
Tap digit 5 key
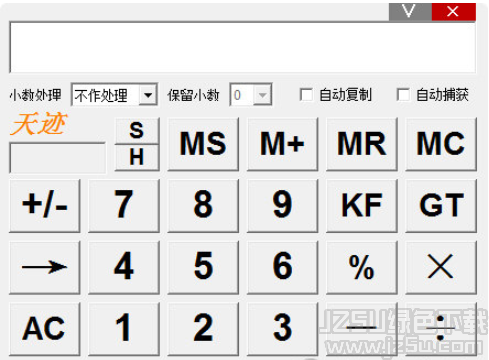[x=203, y=267]
